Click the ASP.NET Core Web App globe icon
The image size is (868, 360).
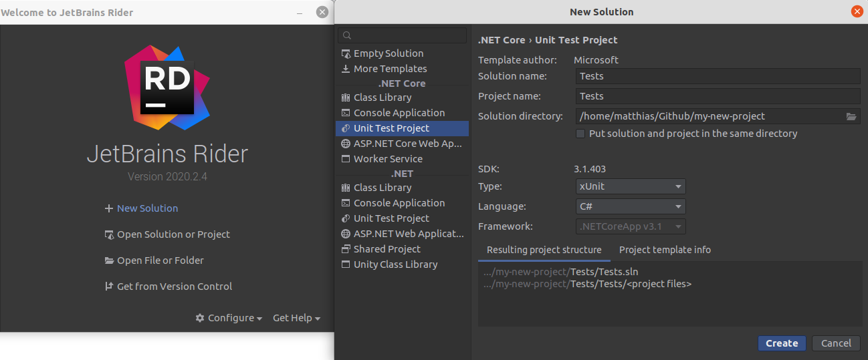click(346, 144)
